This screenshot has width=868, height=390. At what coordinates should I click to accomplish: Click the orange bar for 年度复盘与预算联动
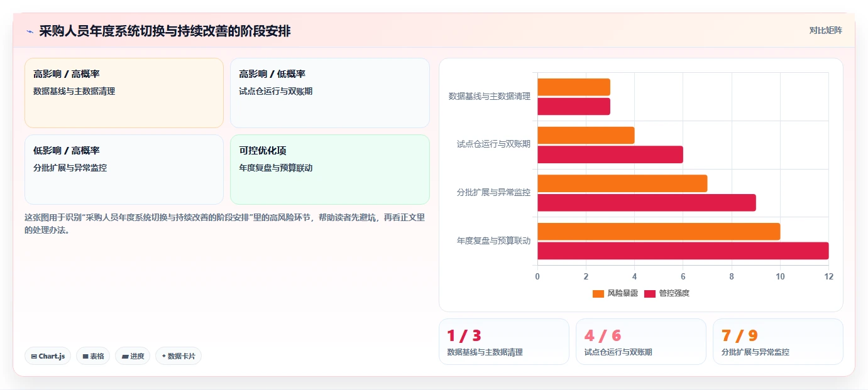coord(659,231)
